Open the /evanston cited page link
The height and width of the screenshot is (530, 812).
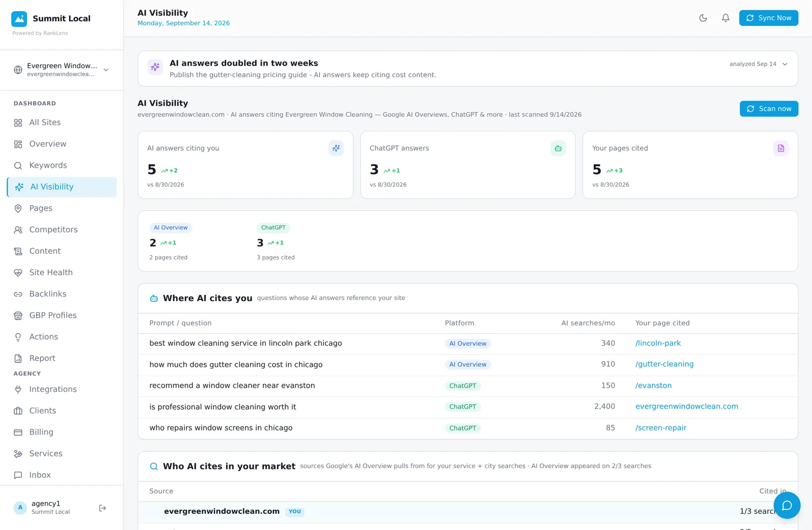click(x=653, y=385)
